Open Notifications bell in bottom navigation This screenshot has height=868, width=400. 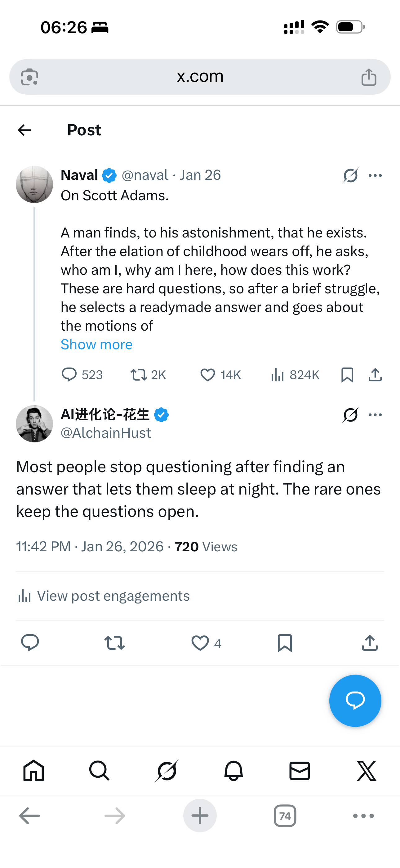(233, 771)
